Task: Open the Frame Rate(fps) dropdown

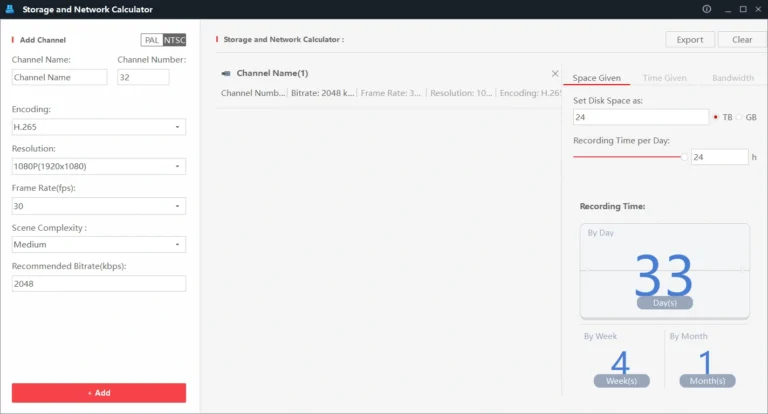Action: tap(98, 206)
